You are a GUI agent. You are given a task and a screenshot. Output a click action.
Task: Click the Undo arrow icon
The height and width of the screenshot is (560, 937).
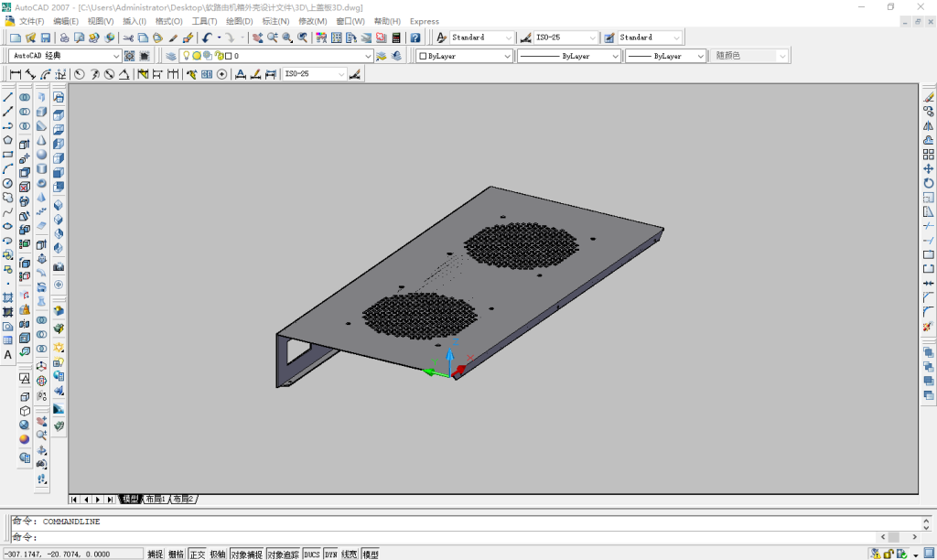(208, 38)
